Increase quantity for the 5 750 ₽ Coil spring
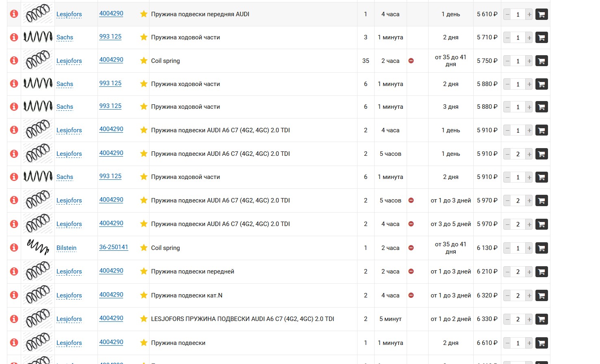600x364 pixels. click(529, 61)
